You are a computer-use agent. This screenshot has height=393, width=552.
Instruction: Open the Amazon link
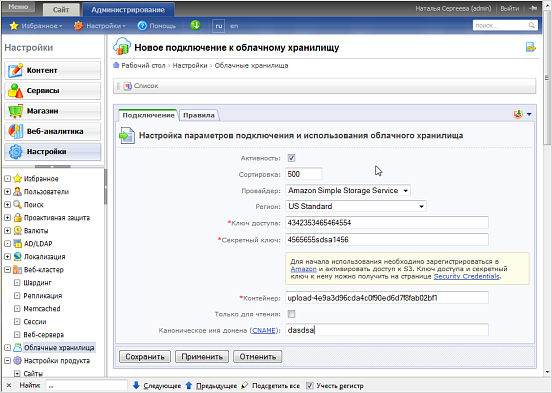303,269
